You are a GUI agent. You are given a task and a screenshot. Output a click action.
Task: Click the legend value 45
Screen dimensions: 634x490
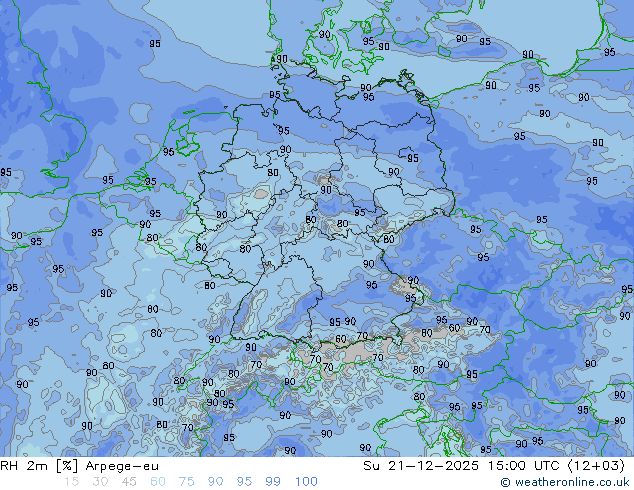129,482
